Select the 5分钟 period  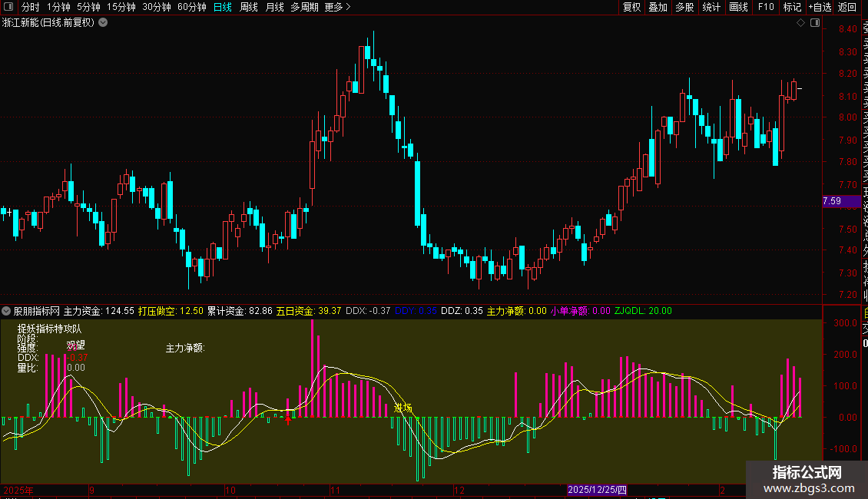point(88,7)
